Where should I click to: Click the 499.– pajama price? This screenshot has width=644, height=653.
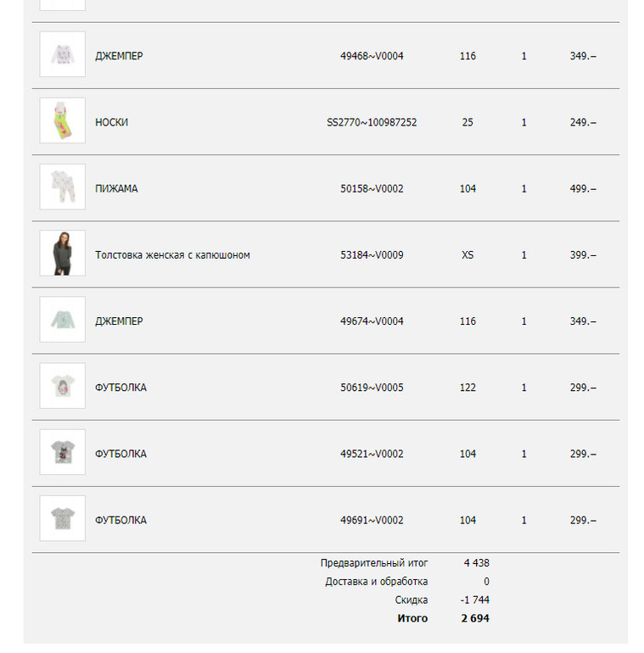click(x=582, y=189)
